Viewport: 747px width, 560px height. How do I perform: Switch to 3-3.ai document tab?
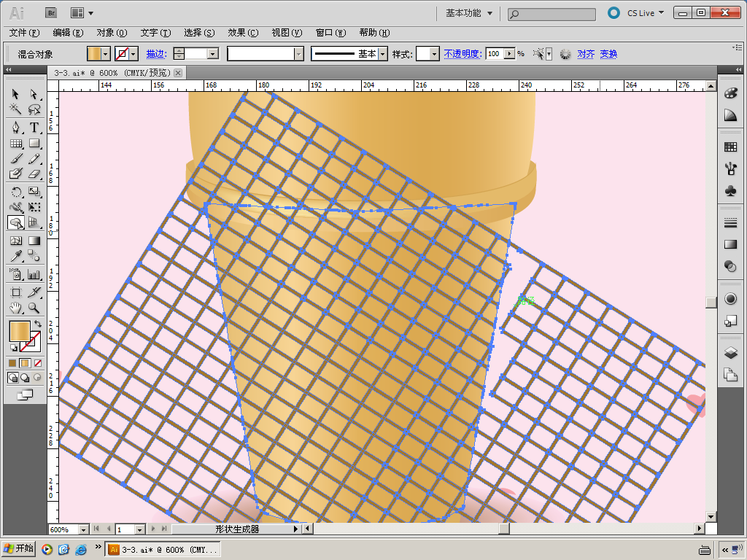tap(112, 73)
